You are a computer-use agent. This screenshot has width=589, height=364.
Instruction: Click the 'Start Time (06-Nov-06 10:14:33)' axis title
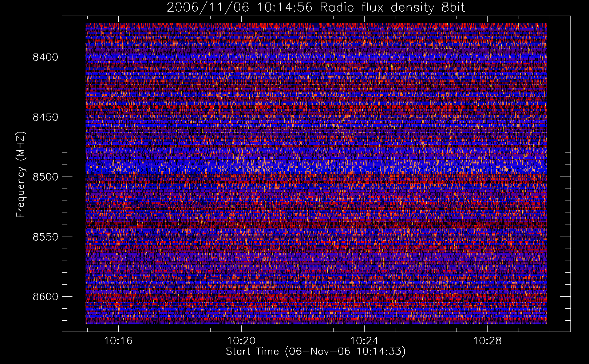click(x=316, y=352)
